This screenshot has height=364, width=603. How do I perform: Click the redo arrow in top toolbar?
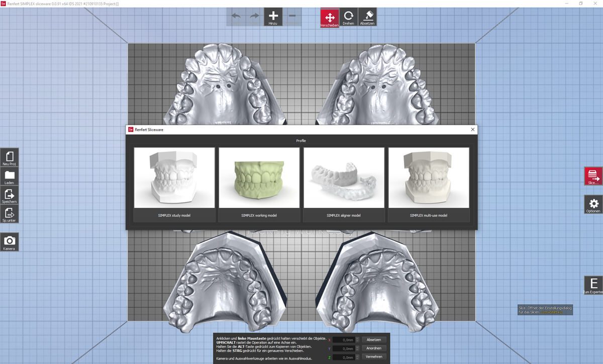[254, 17]
